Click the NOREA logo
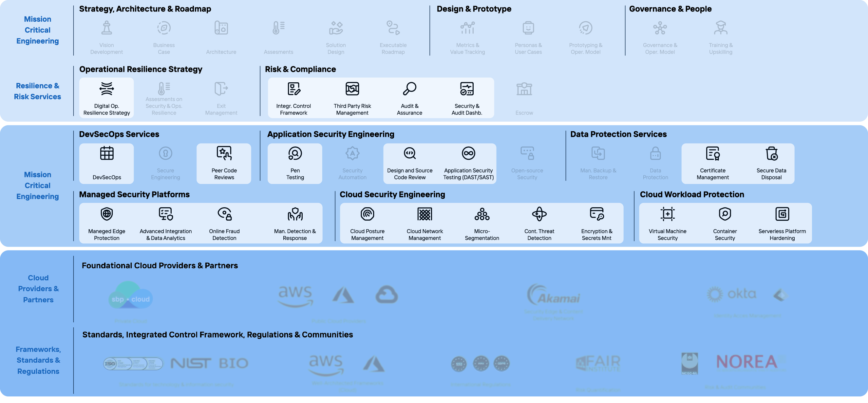The width and height of the screenshot is (868, 403). 747,362
